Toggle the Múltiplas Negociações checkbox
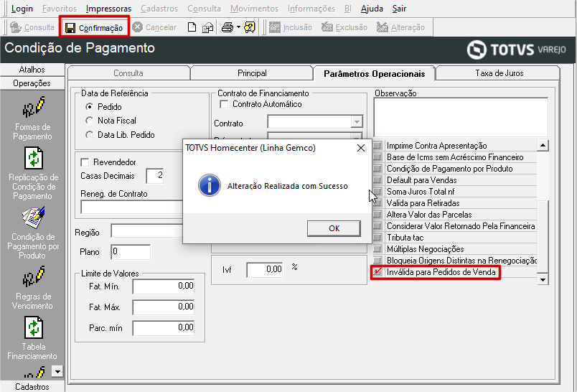 [377, 249]
